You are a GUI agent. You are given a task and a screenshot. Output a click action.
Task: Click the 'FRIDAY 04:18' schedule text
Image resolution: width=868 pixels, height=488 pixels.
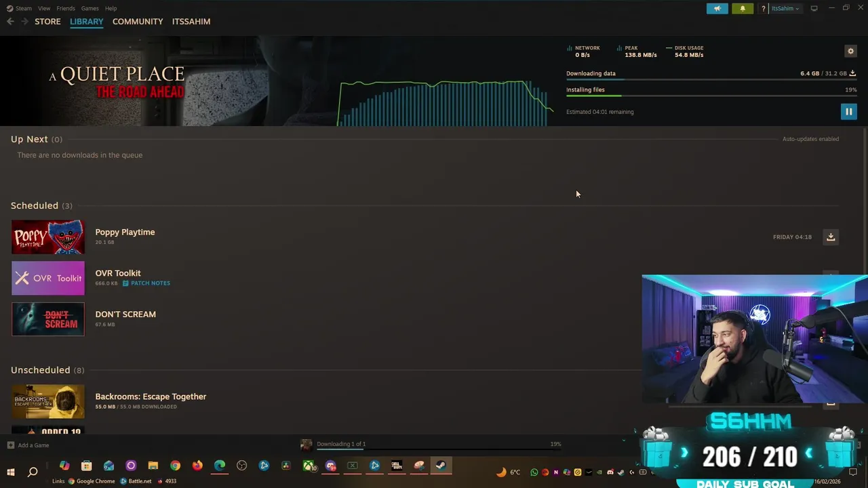pyautogui.click(x=792, y=237)
